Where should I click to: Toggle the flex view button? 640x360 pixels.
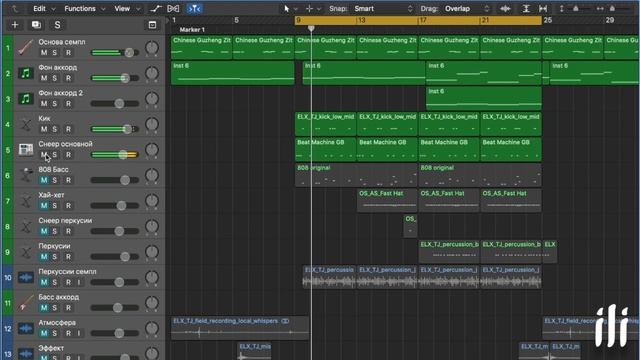click(173, 9)
